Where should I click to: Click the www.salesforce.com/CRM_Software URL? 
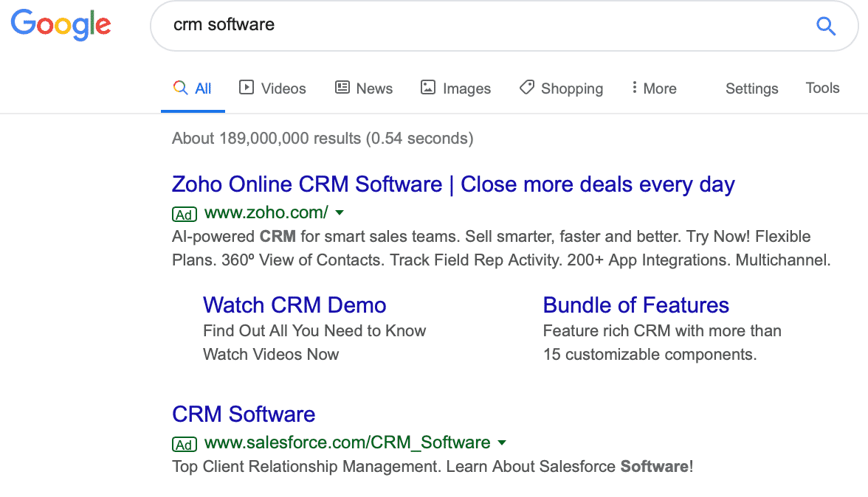pyautogui.click(x=347, y=443)
